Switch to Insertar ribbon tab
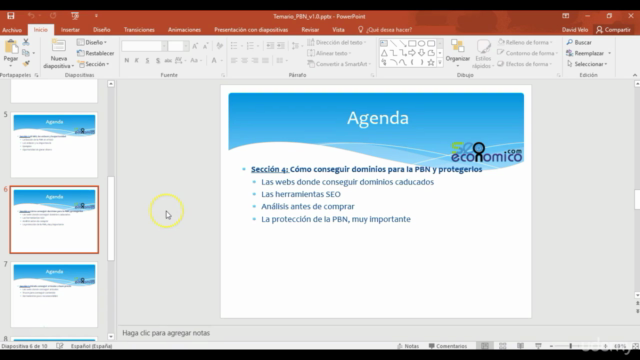Viewport: 640px width, 360px height. [70, 30]
